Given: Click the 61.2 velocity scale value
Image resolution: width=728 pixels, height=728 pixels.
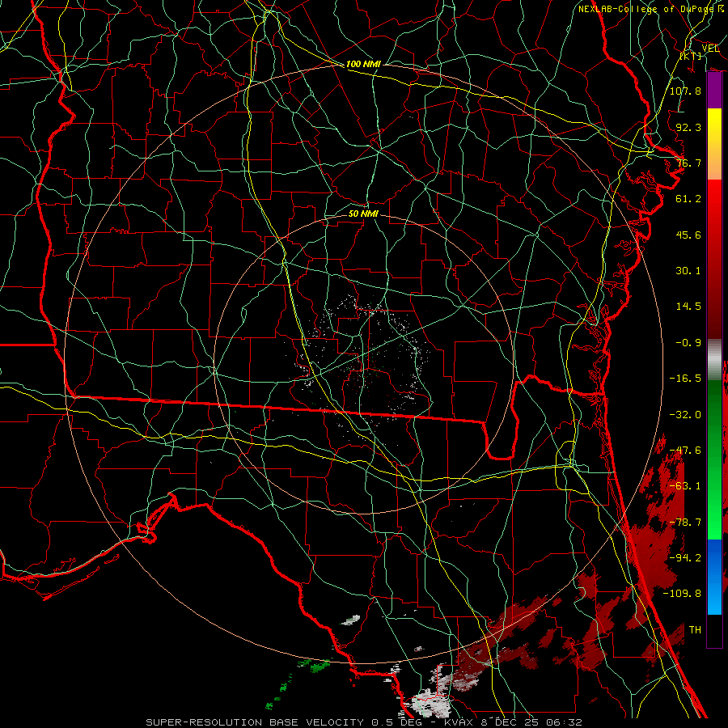Looking at the screenshot, I should click(688, 199).
